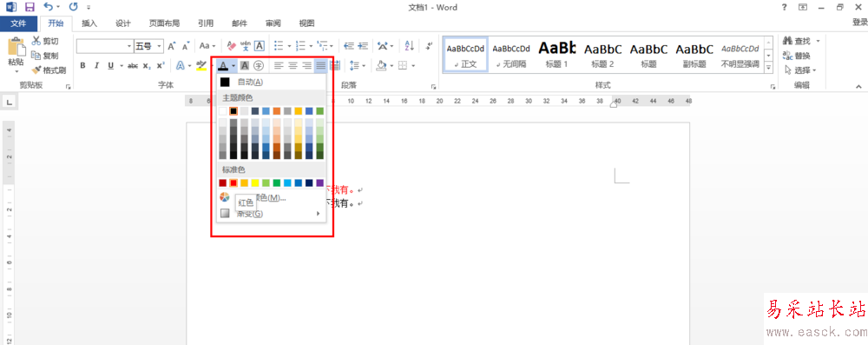The width and height of the screenshot is (868, 345).
Task: Open the change case (Aa) dropdown
Action: tap(207, 46)
